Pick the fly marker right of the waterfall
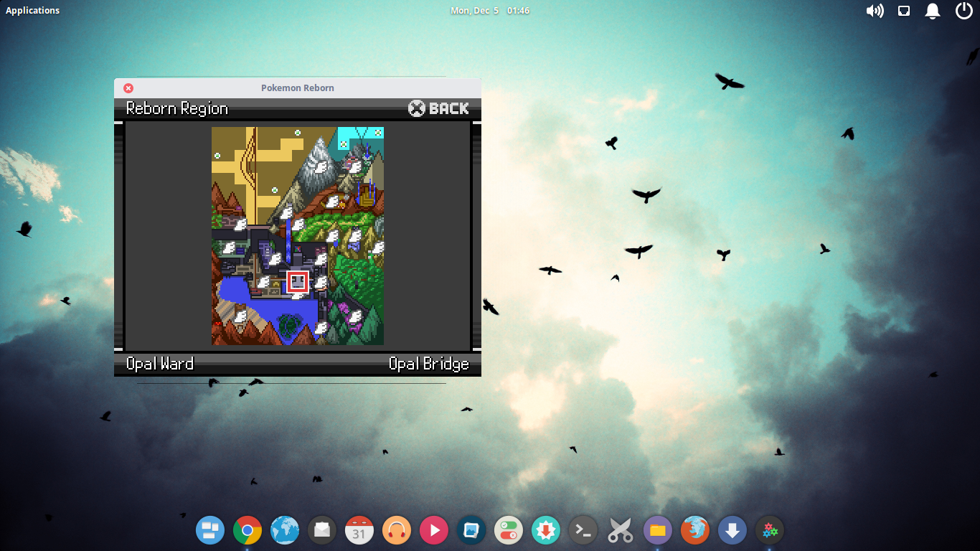The image size is (980, 551). [298, 224]
